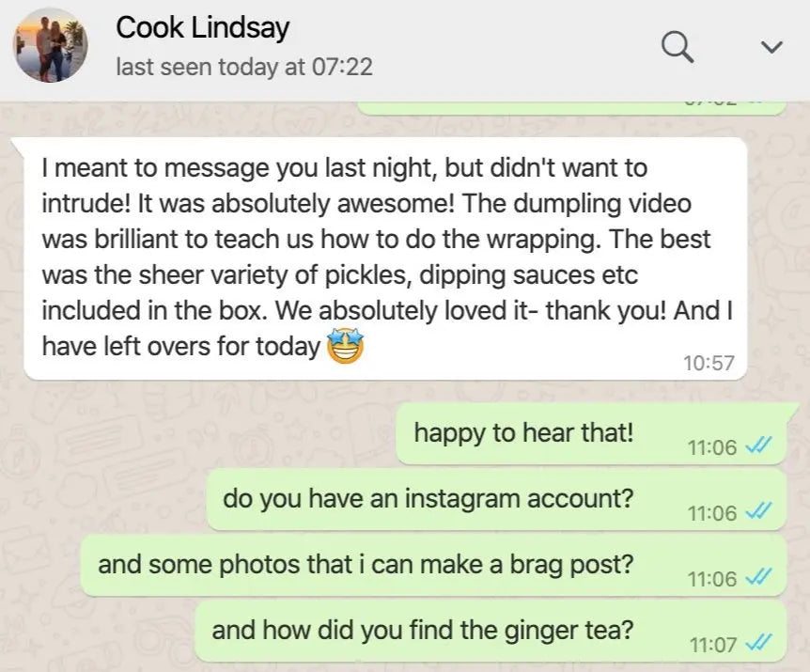Viewport: 810px width, 672px height.
Task: Select the 'brag post' photos message
Action: click(433, 565)
